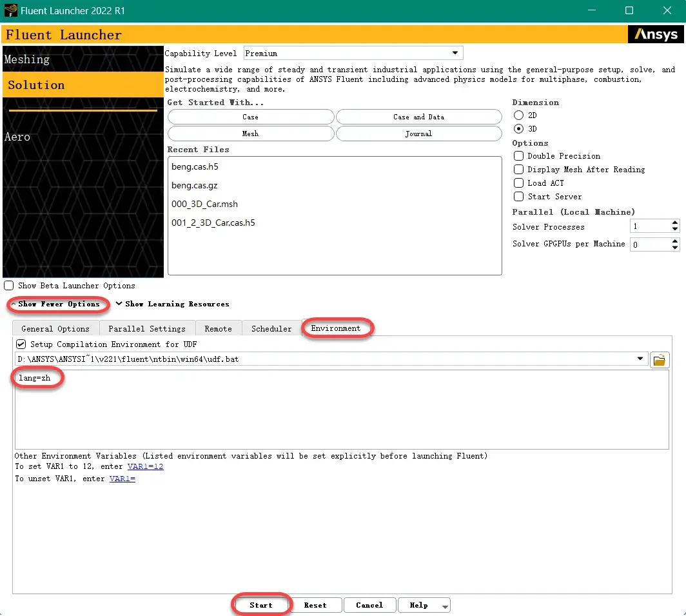The image size is (686, 616).
Task: Tick the Load ACT checkbox
Action: click(x=518, y=183)
